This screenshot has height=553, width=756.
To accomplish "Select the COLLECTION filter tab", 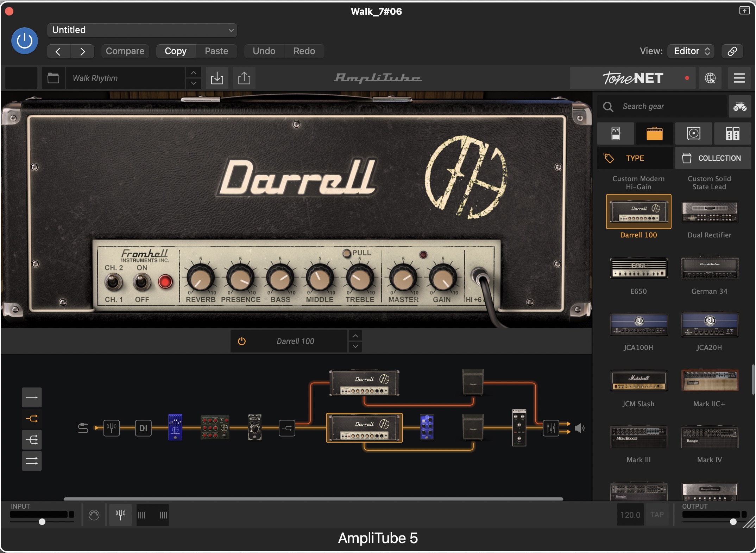I will click(713, 158).
